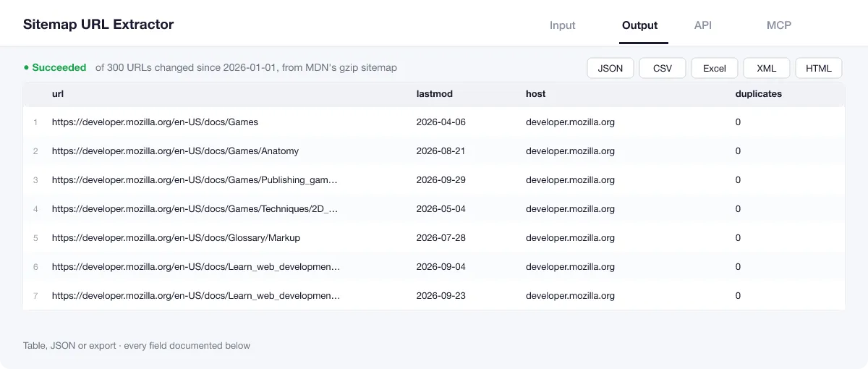Select the docs/Games URL cell
This screenshot has width=868, height=369.
(155, 122)
